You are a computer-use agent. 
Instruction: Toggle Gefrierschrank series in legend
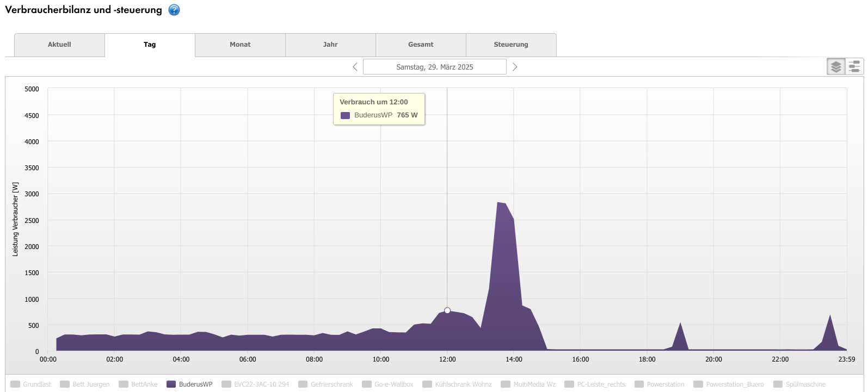pyautogui.click(x=325, y=384)
